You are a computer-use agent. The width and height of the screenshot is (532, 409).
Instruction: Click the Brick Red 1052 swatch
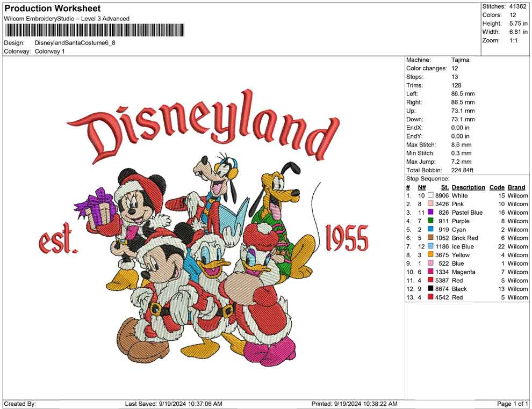click(x=430, y=238)
